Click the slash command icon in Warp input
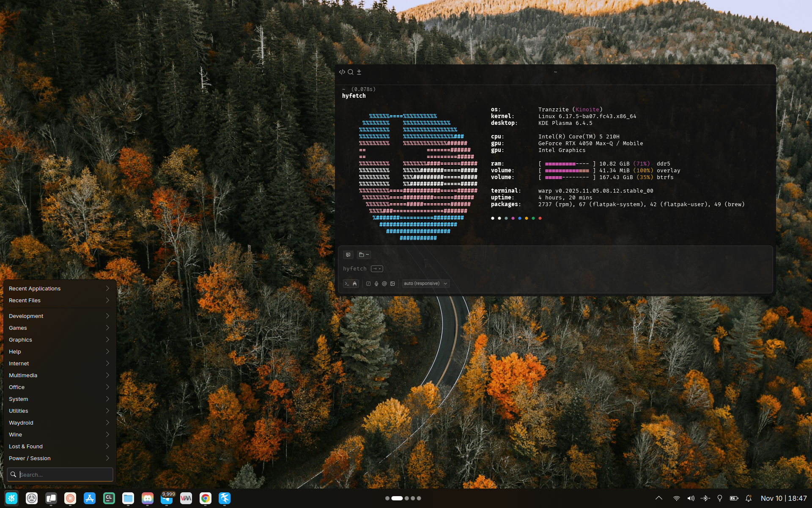The width and height of the screenshot is (812, 508). point(368,284)
